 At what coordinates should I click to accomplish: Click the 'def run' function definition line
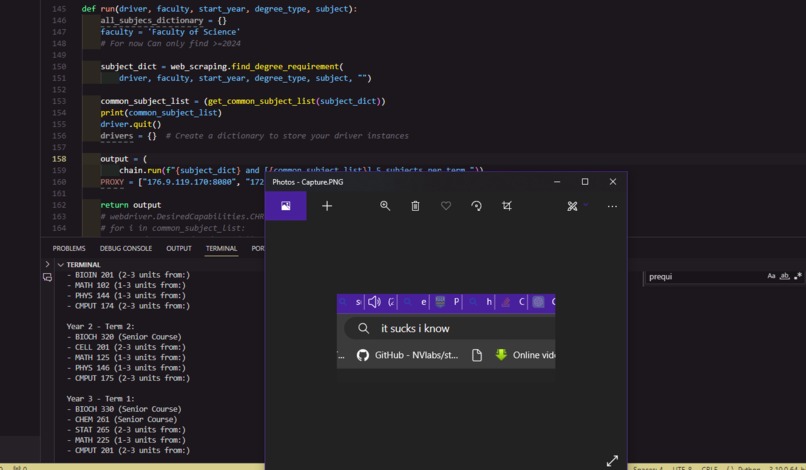pyautogui.click(x=219, y=9)
